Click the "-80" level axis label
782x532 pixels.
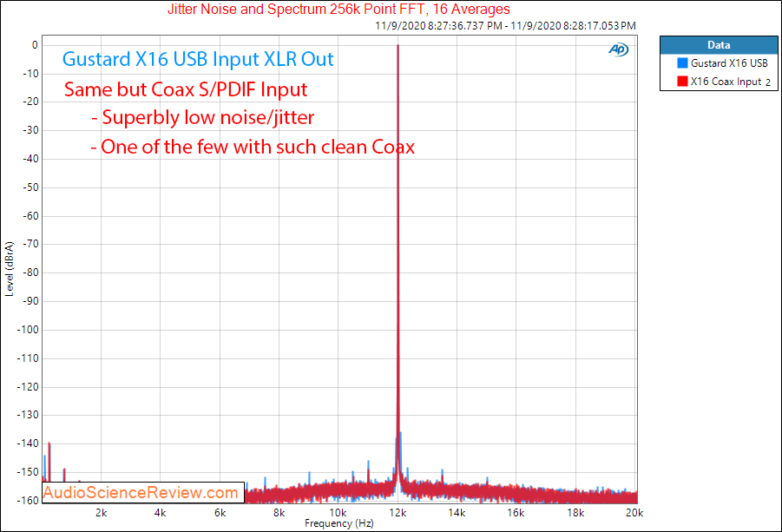click(x=31, y=273)
